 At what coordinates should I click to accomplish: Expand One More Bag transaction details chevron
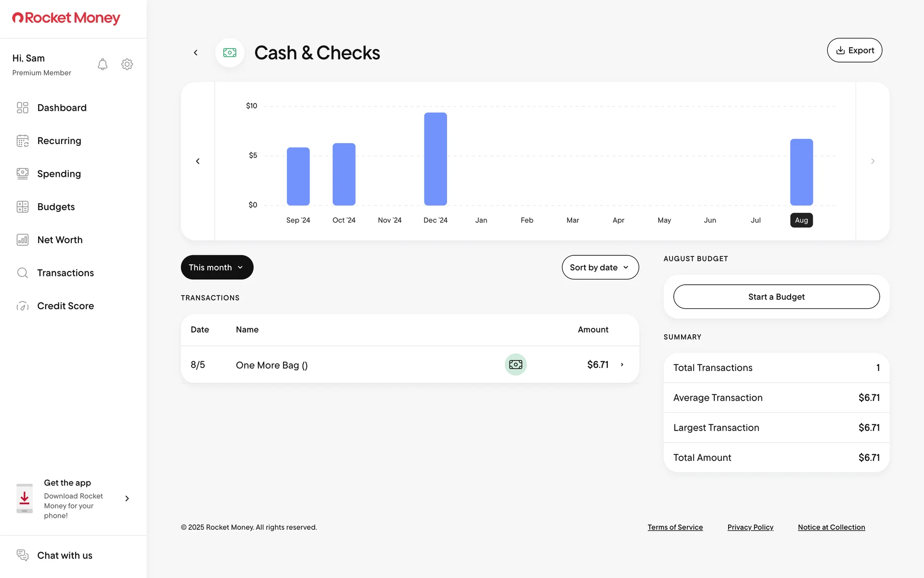tap(622, 365)
